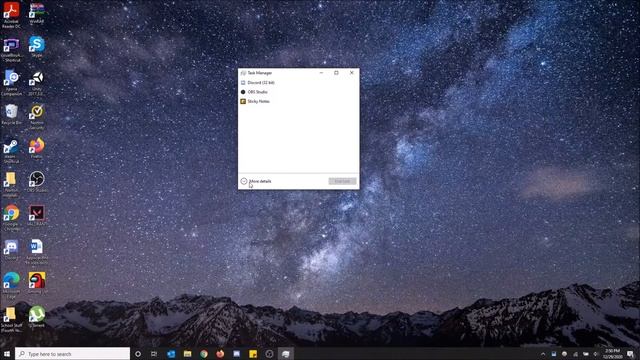Select the OBS Studio desktop shortcut

click(x=37, y=182)
